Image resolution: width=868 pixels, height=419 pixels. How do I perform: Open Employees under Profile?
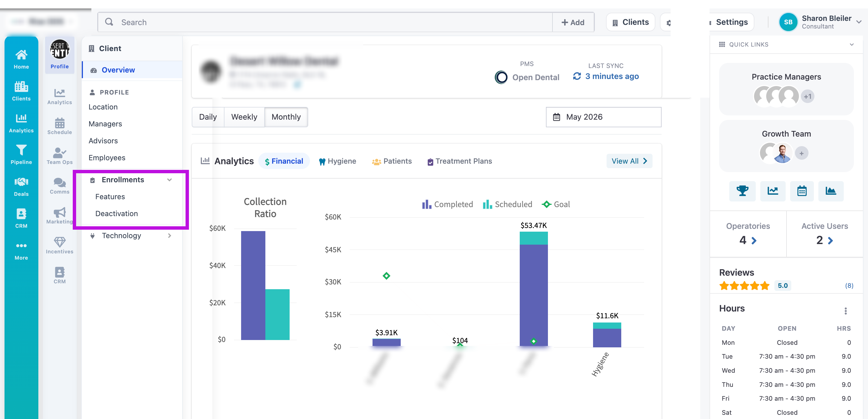(x=107, y=157)
